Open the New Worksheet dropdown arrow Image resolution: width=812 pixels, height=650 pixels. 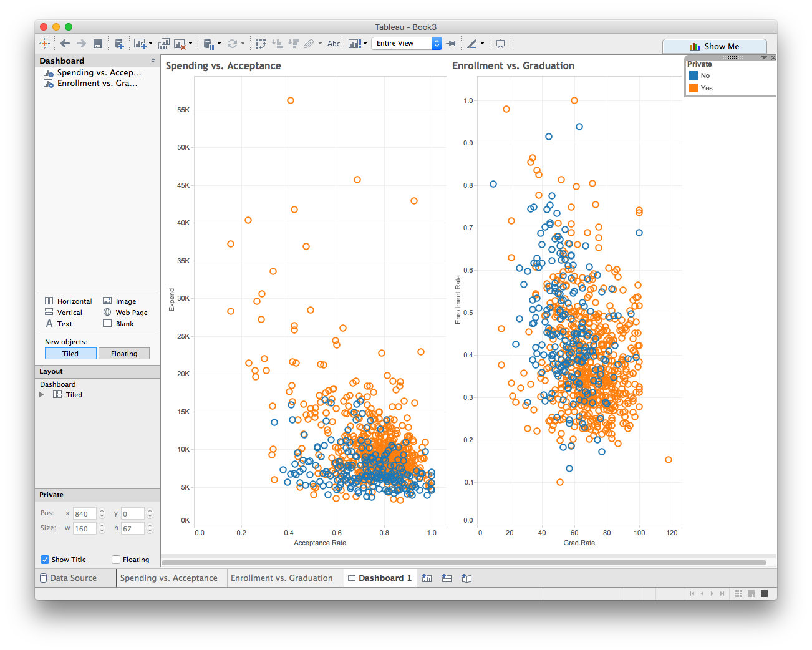click(150, 44)
